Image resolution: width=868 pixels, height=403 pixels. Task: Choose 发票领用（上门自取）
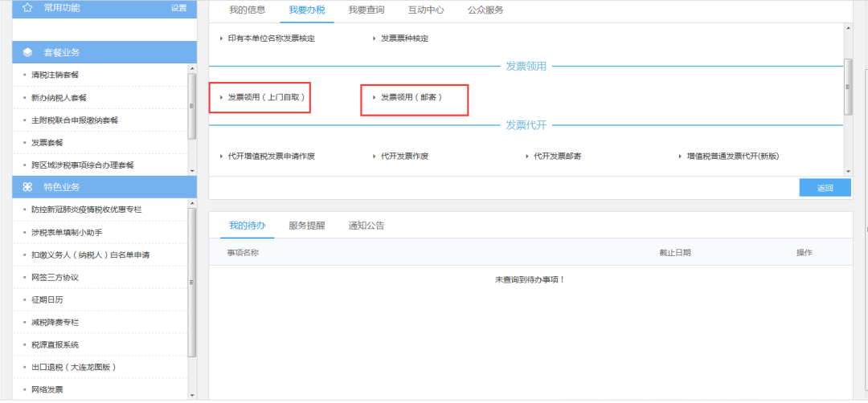pos(267,97)
